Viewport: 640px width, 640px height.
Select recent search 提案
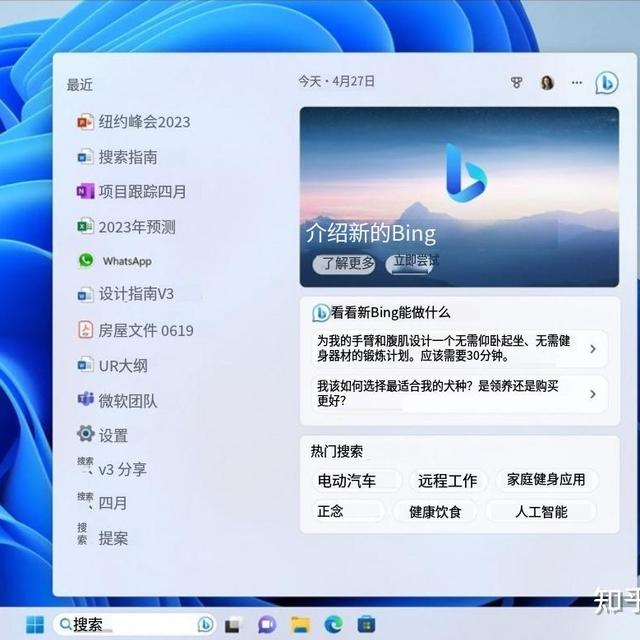click(102, 537)
